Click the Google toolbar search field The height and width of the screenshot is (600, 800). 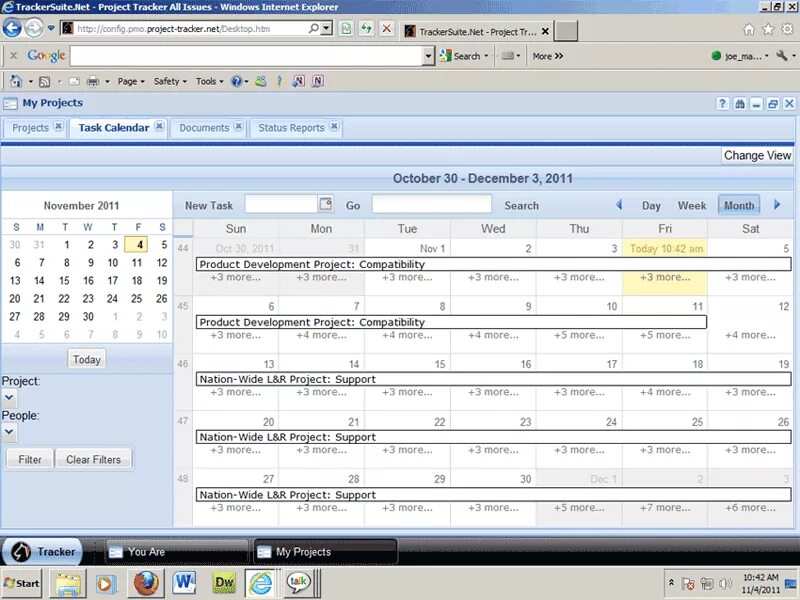(246, 56)
